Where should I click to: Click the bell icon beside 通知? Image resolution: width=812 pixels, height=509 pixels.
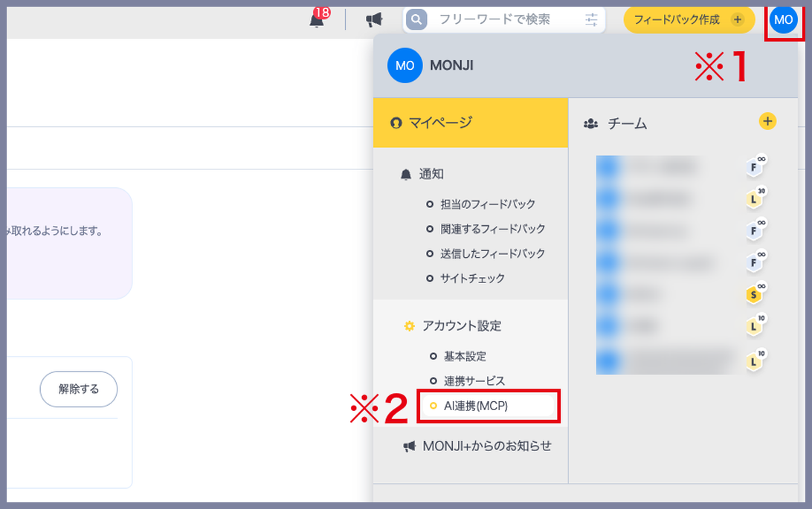[x=406, y=175]
